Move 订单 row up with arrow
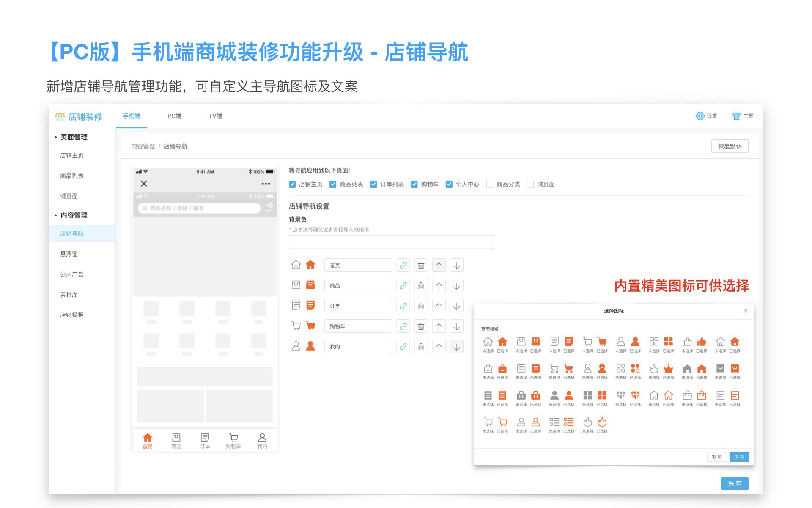The height and width of the screenshot is (508, 812). coord(439,306)
